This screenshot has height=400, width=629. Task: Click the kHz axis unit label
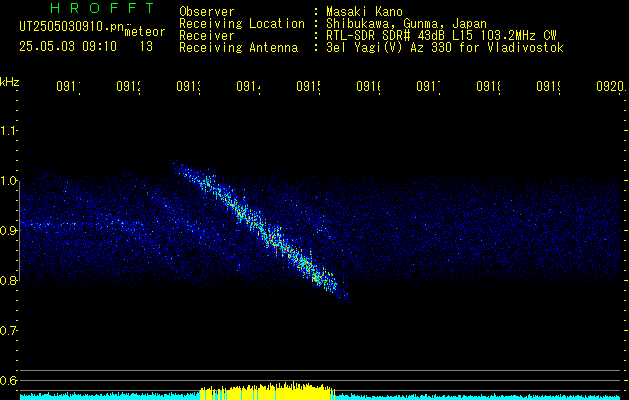click(10, 82)
